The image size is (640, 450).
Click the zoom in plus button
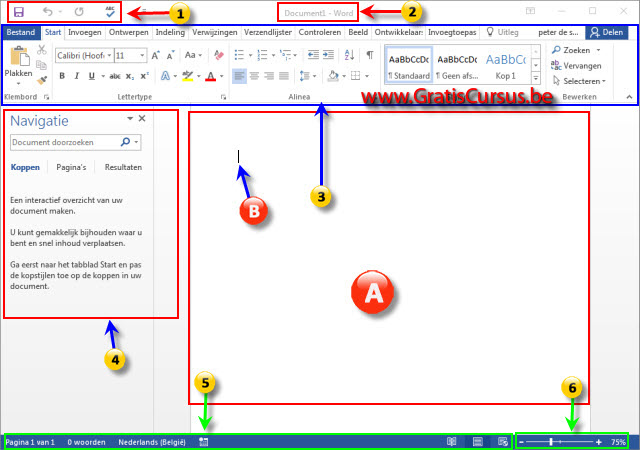point(598,442)
